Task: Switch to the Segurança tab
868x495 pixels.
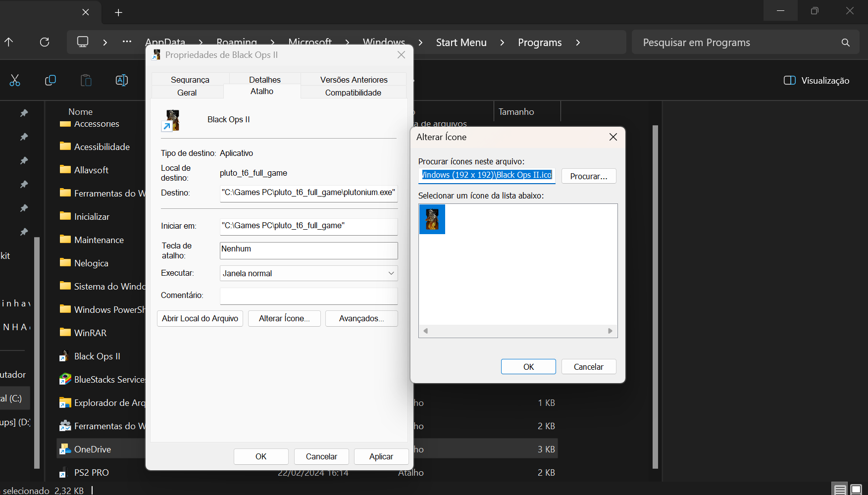Action: coord(190,80)
